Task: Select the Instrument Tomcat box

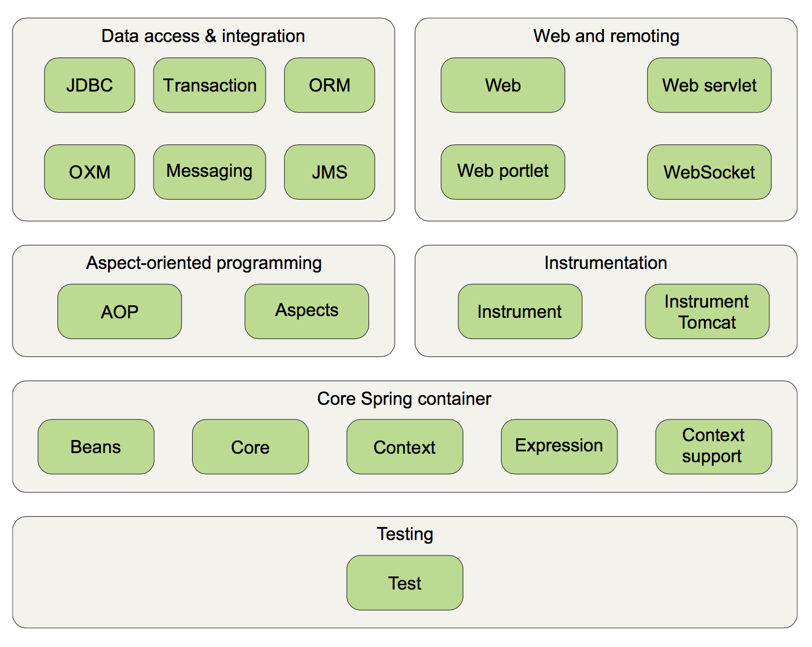Action: [707, 312]
